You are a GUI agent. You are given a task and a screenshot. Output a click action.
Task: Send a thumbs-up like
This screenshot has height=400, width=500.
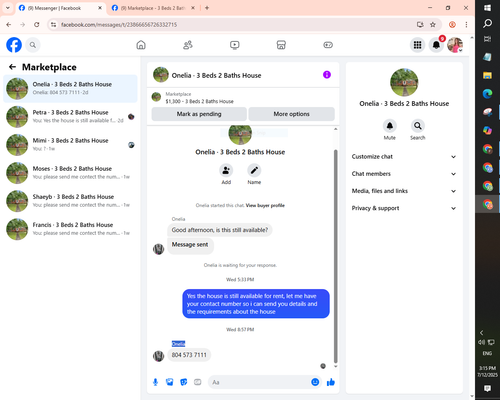331,382
